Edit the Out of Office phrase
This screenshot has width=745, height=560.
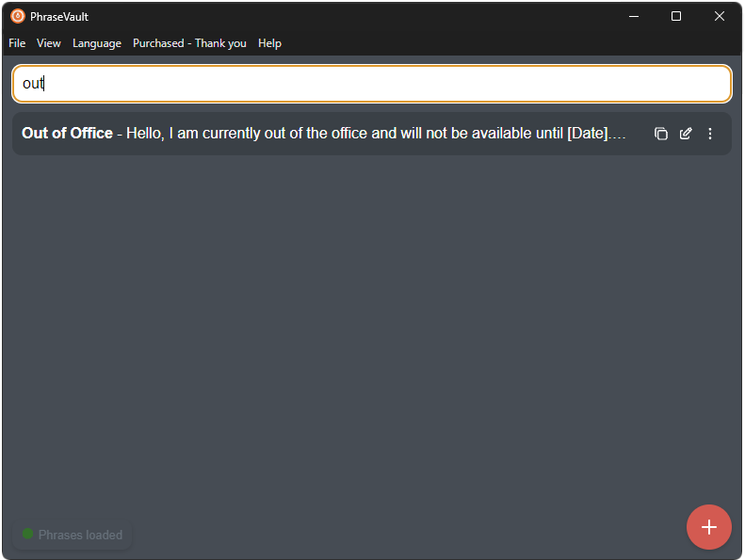686,134
